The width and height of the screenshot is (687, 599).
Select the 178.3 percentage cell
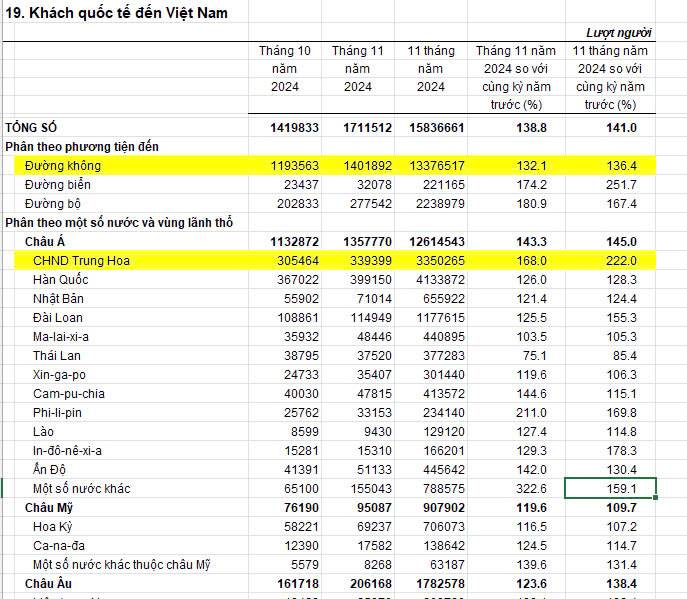point(621,450)
